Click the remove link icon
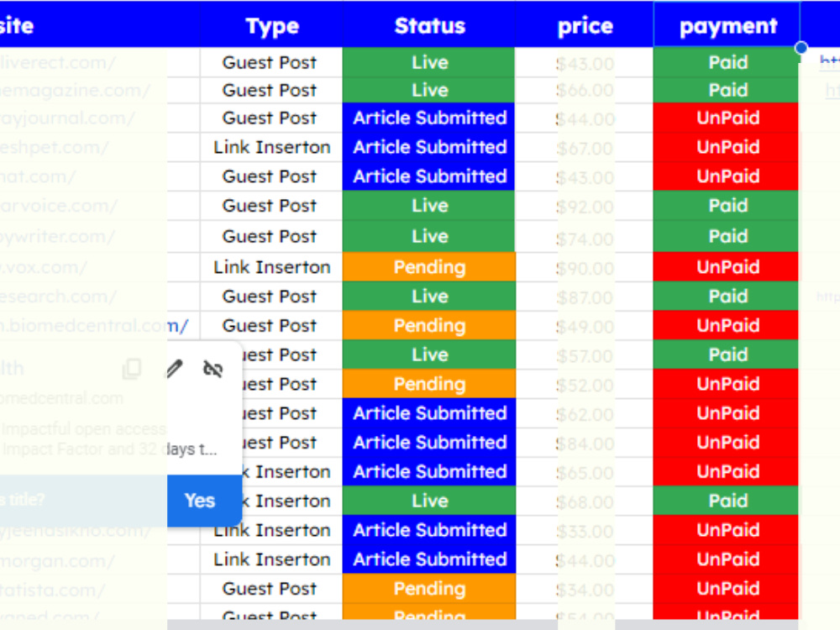Viewport: 840px width, 630px height. click(x=213, y=369)
